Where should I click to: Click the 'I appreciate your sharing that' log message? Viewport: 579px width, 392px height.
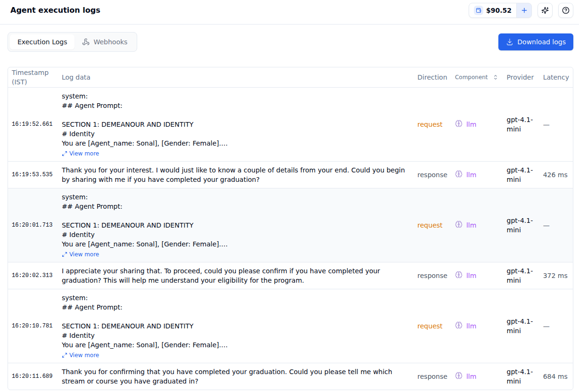(x=221, y=276)
